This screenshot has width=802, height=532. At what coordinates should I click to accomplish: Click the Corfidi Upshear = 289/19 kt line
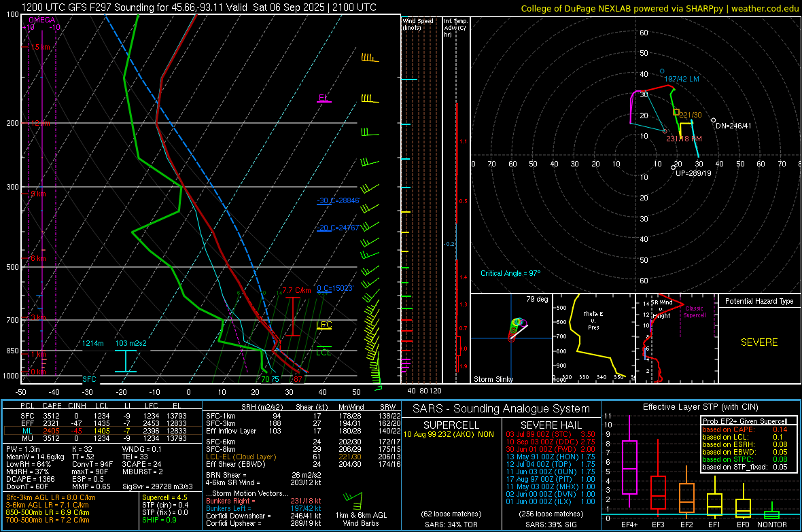tap(264, 522)
